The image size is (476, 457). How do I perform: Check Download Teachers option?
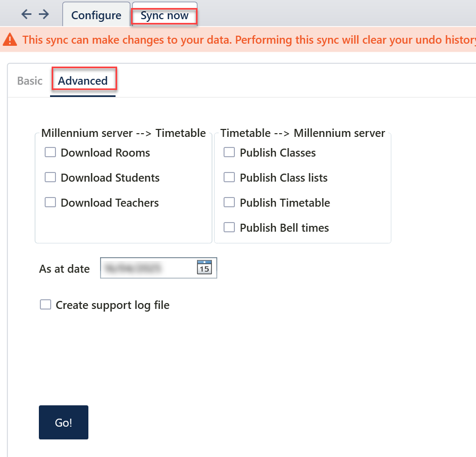50,202
